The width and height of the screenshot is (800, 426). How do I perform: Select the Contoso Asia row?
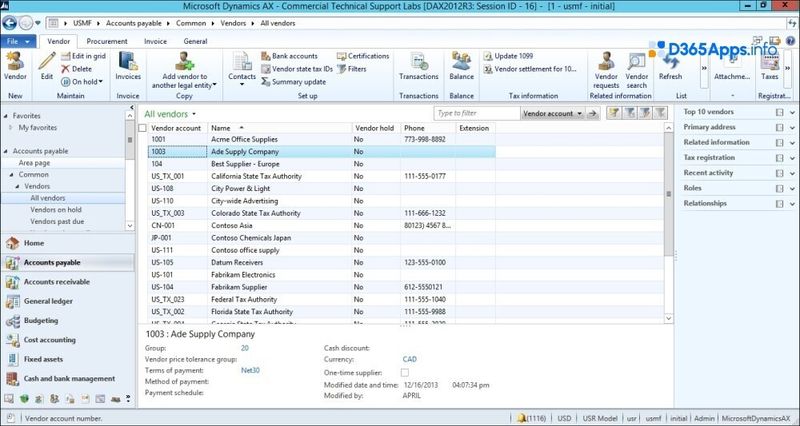point(321,225)
